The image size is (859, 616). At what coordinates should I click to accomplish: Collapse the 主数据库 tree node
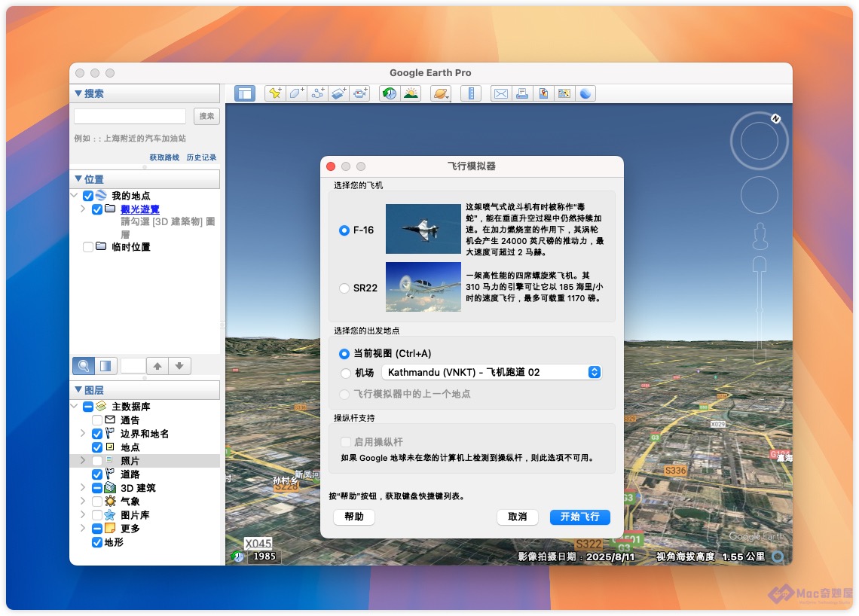click(x=75, y=407)
